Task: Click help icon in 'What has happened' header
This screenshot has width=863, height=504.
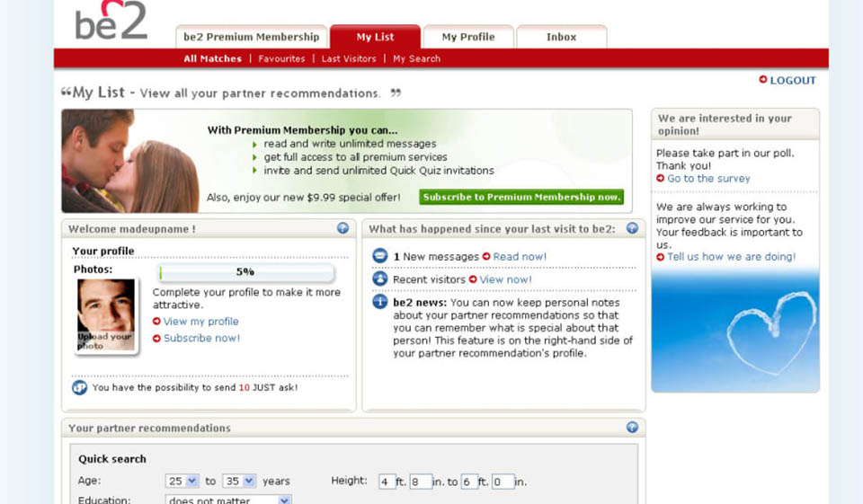Action: (x=632, y=228)
